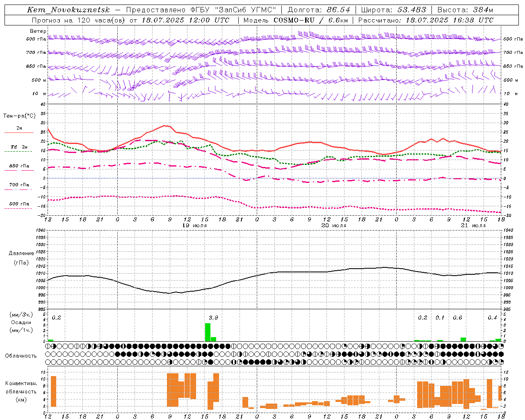Click the '20 июля' date label
The image size is (525, 420).
coord(334,226)
